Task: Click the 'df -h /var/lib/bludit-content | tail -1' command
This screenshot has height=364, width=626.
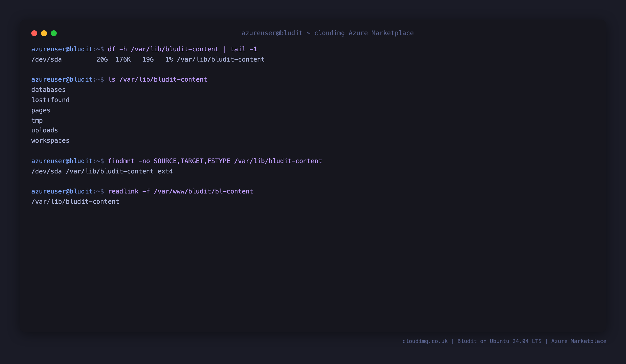Action: click(182, 49)
